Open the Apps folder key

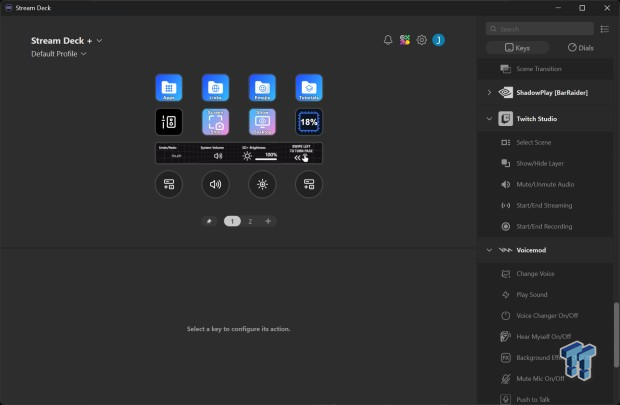click(169, 87)
